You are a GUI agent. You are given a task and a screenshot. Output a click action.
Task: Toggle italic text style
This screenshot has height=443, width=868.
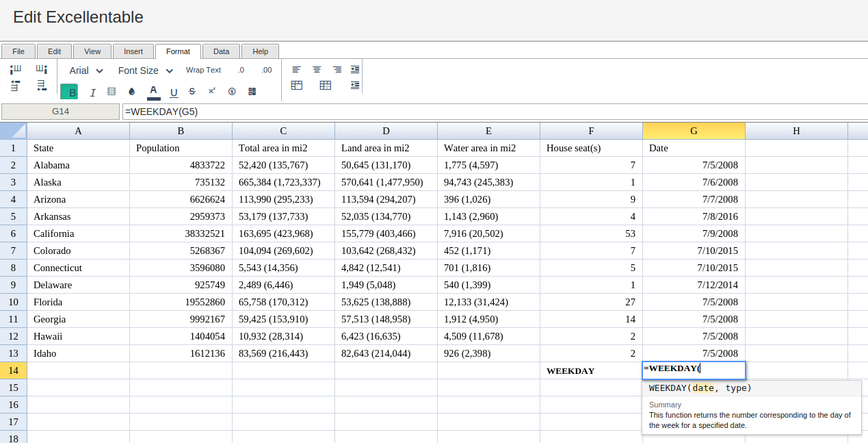tap(92, 92)
